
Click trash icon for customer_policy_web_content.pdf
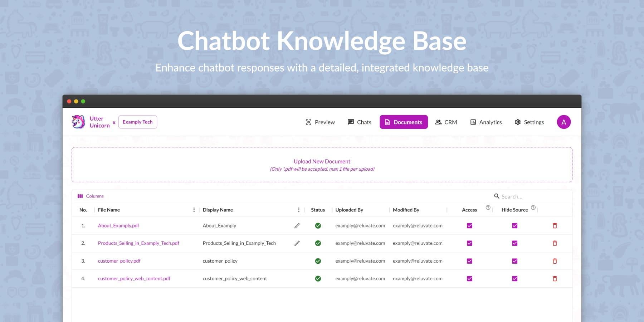click(555, 279)
